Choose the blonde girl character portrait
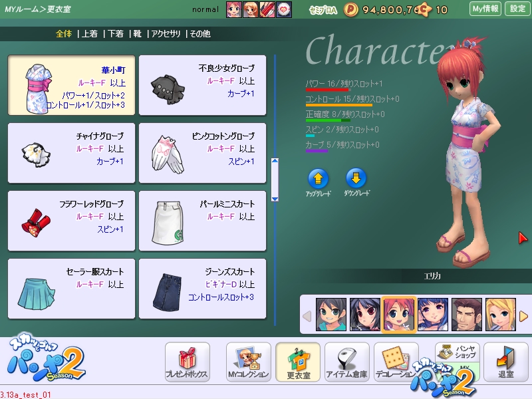The image size is (532, 399). 501,314
